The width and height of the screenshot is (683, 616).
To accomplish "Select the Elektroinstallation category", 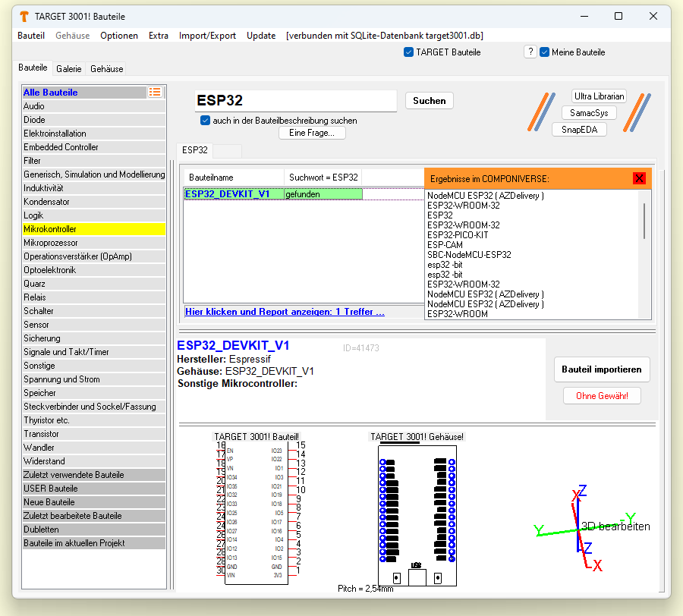I will tap(93, 134).
